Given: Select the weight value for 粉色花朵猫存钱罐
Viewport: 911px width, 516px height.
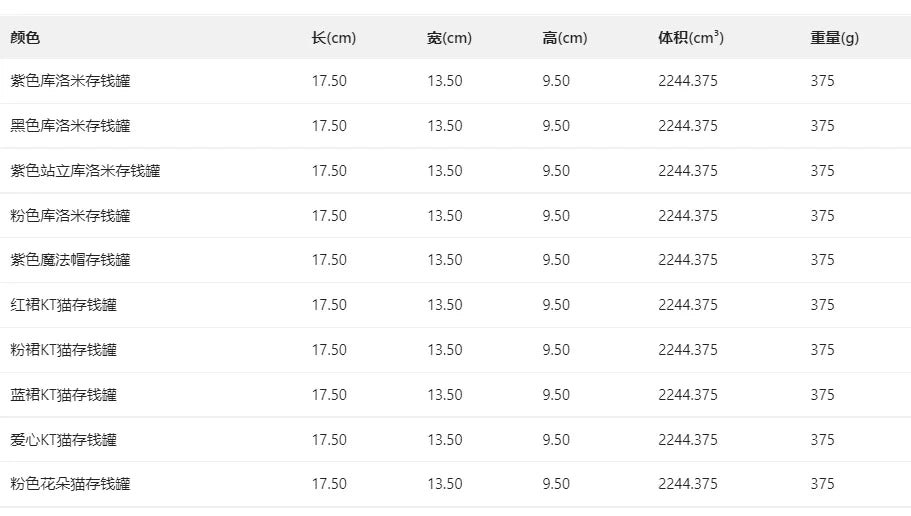Looking at the screenshot, I should [822, 484].
